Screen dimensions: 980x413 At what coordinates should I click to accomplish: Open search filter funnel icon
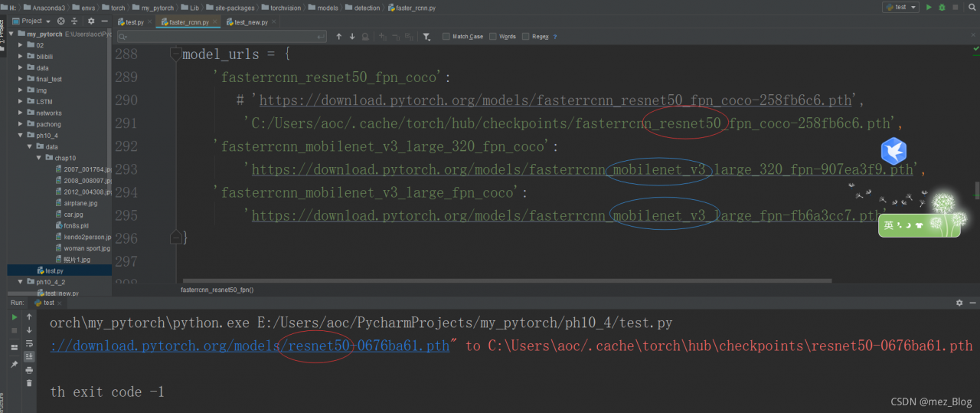(x=426, y=36)
